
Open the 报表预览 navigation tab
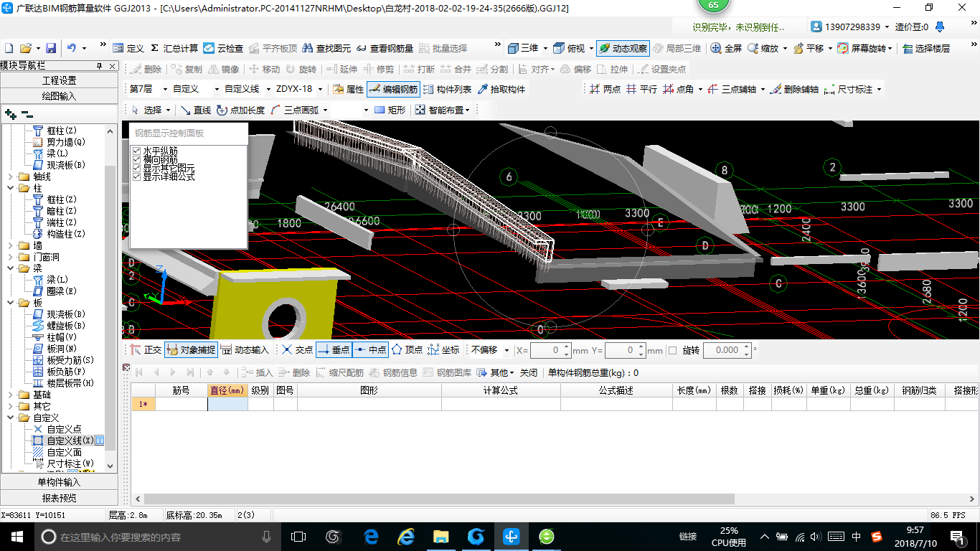click(59, 498)
